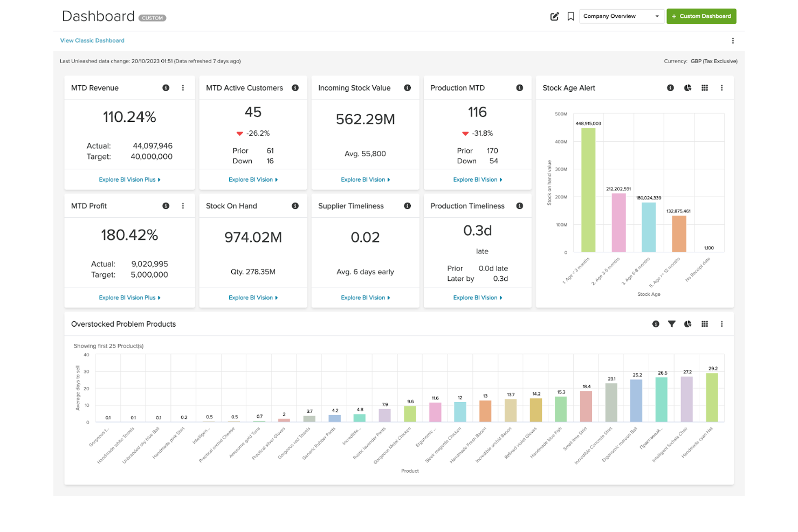Click the Supplier Timeliness info icon
The height and width of the screenshot is (532, 798).
[408, 206]
